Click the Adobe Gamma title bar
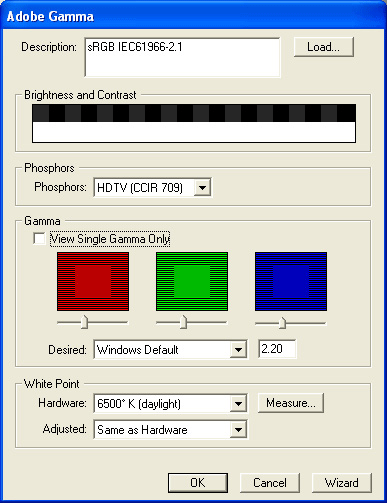The width and height of the screenshot is (387, 503). coord(193,16)
